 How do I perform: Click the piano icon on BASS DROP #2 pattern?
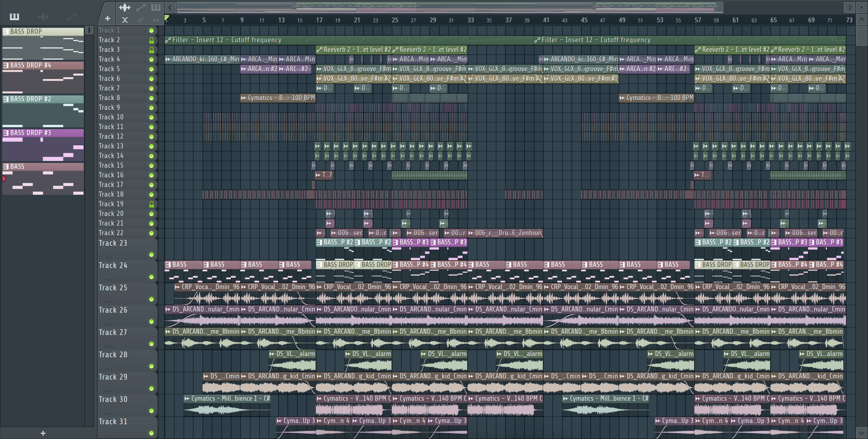pyautogui.click(x=6, y=99)
